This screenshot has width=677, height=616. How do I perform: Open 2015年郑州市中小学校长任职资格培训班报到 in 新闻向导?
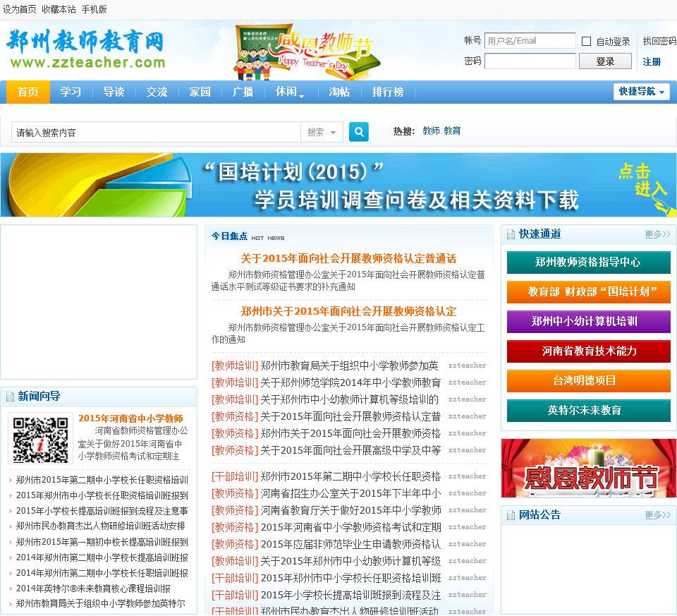coord(102,495)
